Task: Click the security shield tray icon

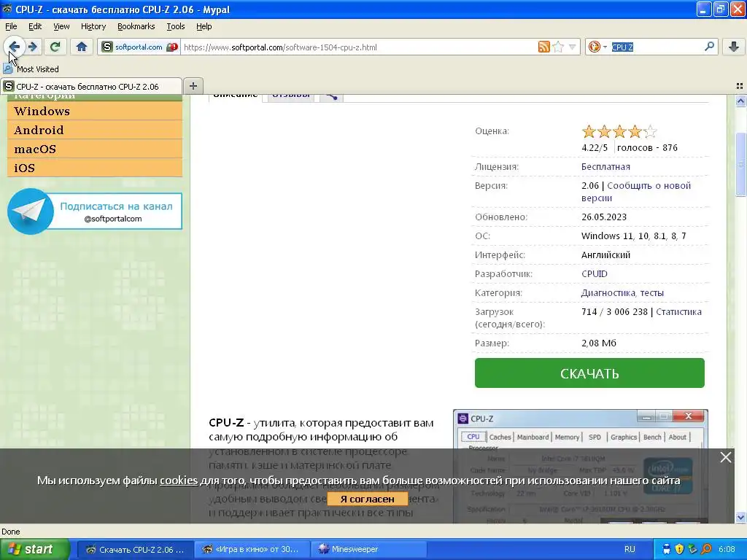Action: click(x=679, y=549)
